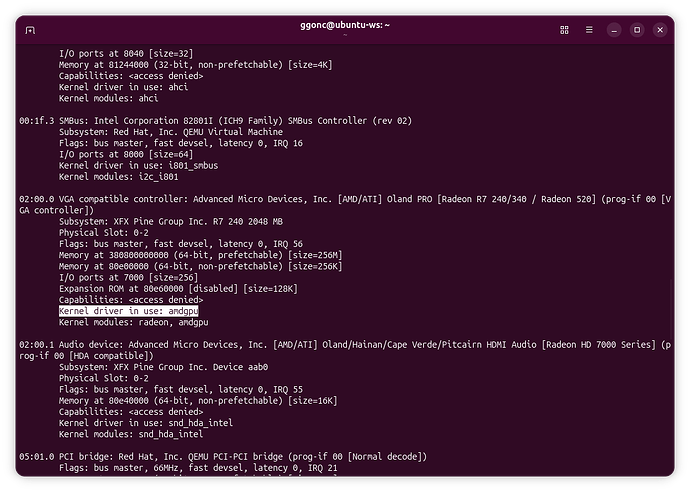The width and height of the screenshot is (690, 491).
Task: Click 'Subsystem: XFX Pine Group Inc. R7 240 2048 MB'
Action: (171, 222)
